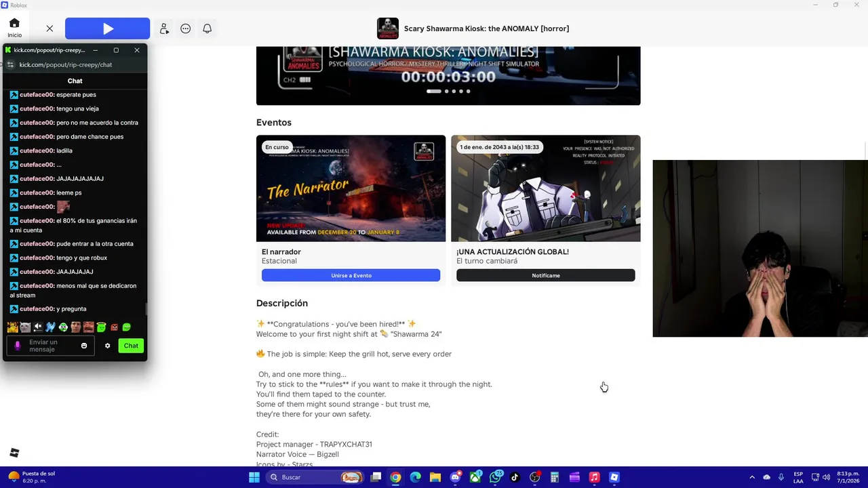Open site info icon in Kick address bar
Viewport: 868px width, 488px height.
pyautogui.click(x=10, y=64)
